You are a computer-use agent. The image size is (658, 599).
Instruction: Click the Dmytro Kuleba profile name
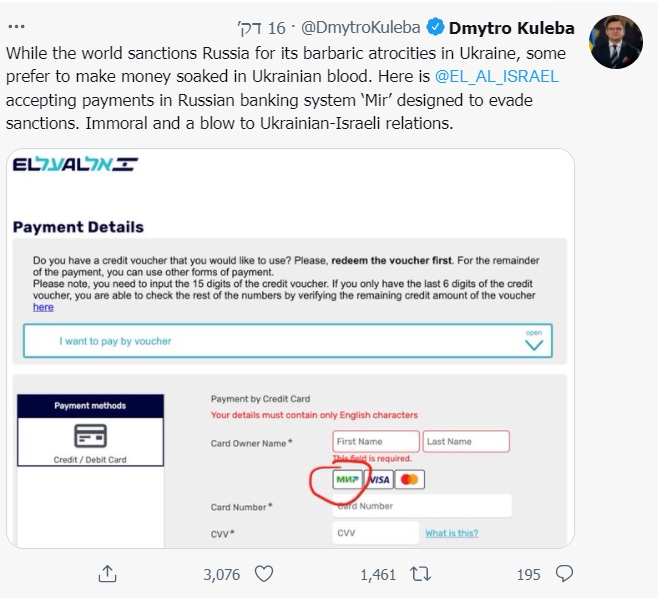click(512, 27)
